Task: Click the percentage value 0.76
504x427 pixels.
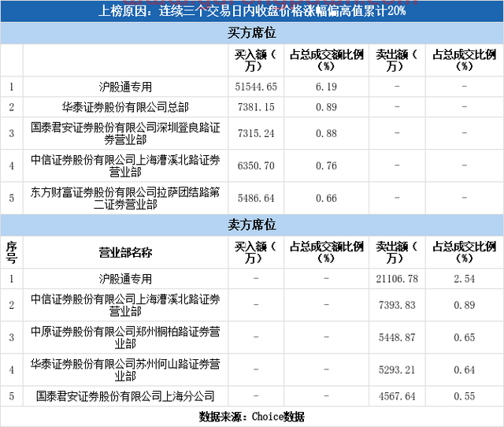Action: pyautogui.click(x=326, y=166)
